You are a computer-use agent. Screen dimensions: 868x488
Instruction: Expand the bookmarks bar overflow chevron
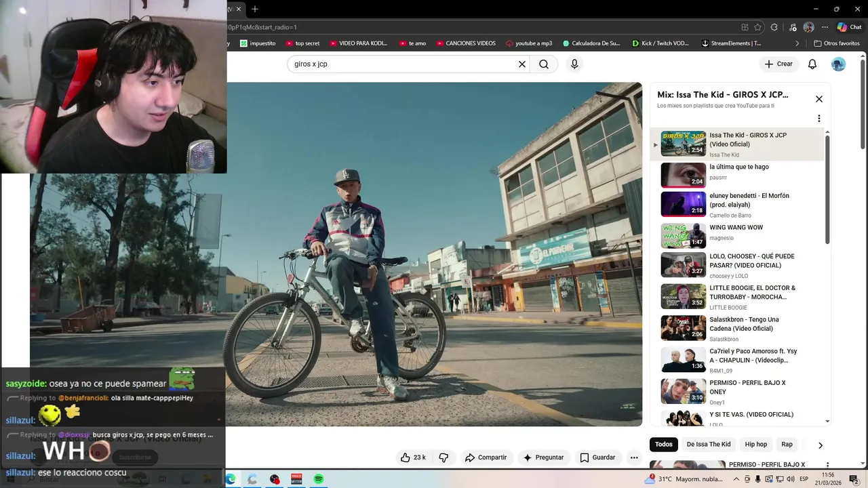797,43
